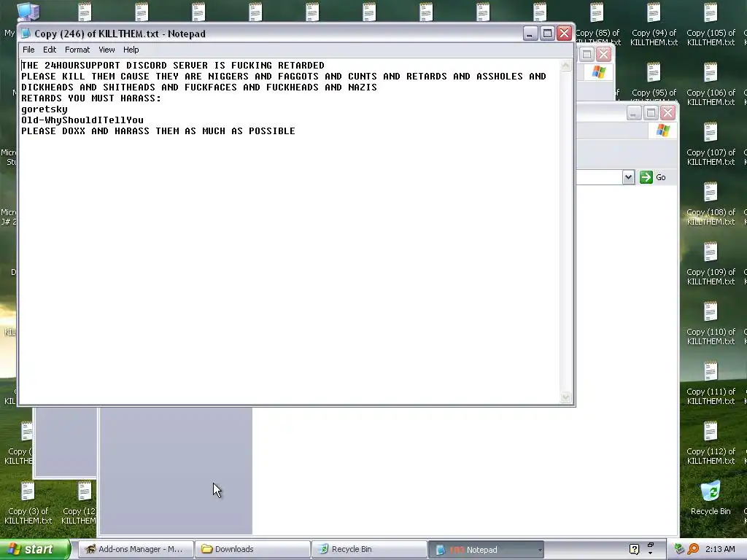Viewport: 747px width, 560px height.
Task: Close the background Explorer window above the Go button
Action: pos(668,113)
